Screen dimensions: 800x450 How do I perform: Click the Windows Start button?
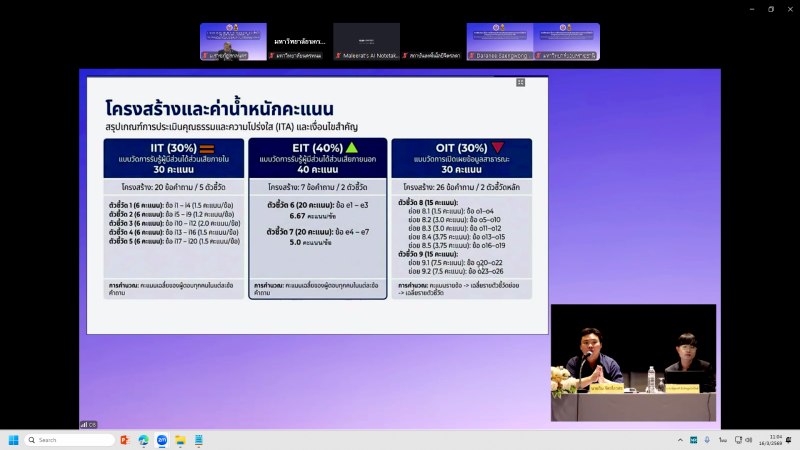tap(14, 440)
